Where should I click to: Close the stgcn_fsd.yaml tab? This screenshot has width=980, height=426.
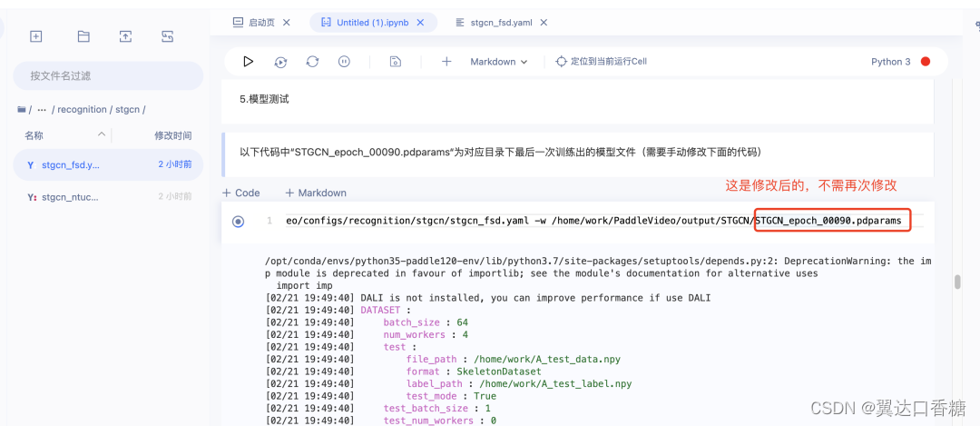click(x=544, y=23)
